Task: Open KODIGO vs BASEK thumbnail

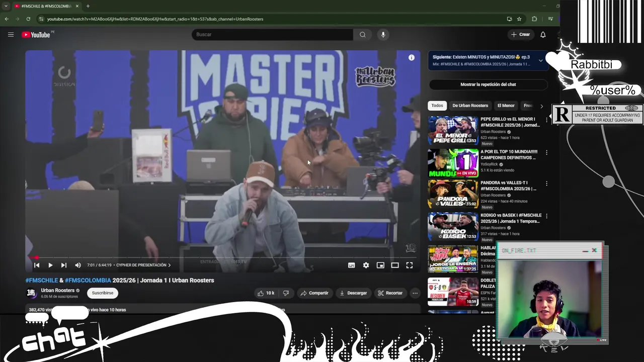Action: (x=453, y=227)
